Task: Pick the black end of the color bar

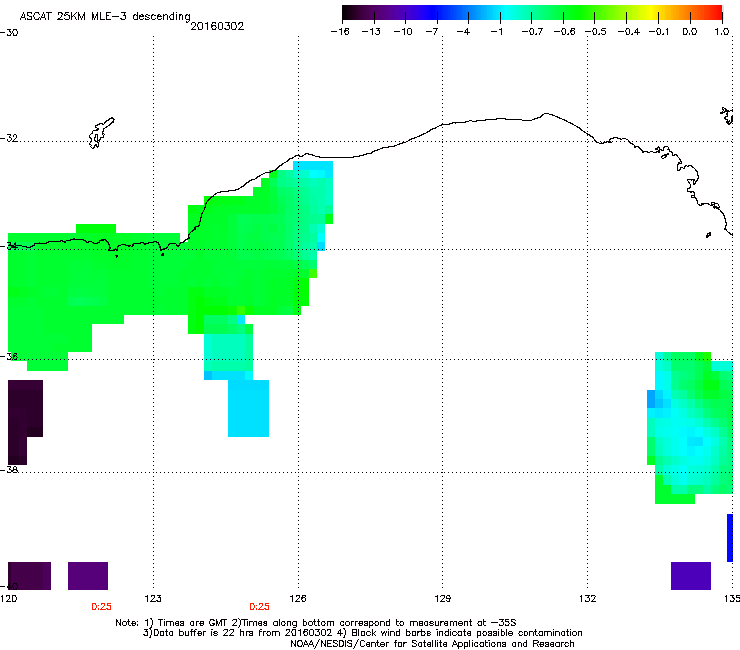Action: pyautogui.click(x=349, y=12)
